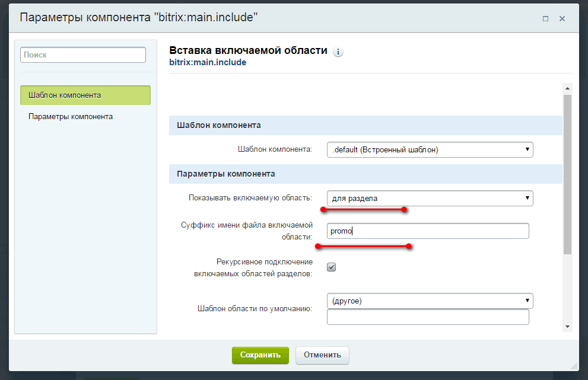Viewport: 588px width, 380px height.
Task: Click the info icon beside the component title
Action: pyautogui.click(x=338, y=52)
